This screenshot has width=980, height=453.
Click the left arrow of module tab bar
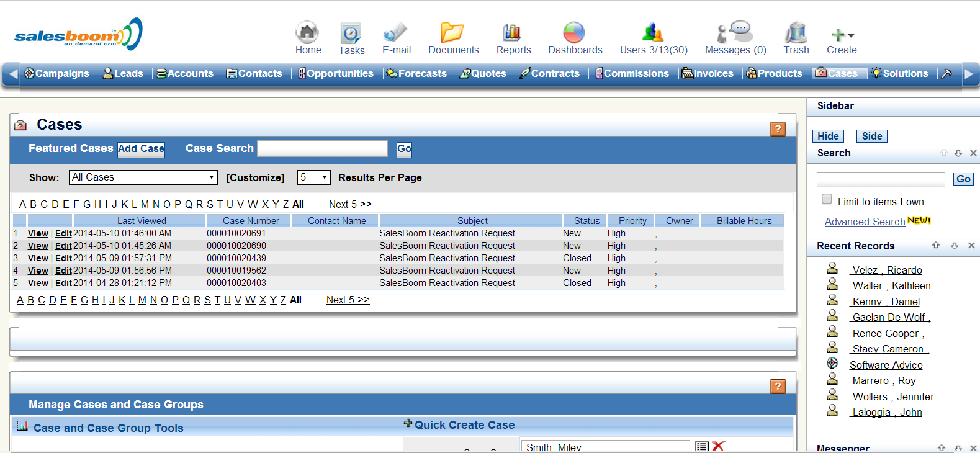12,74
